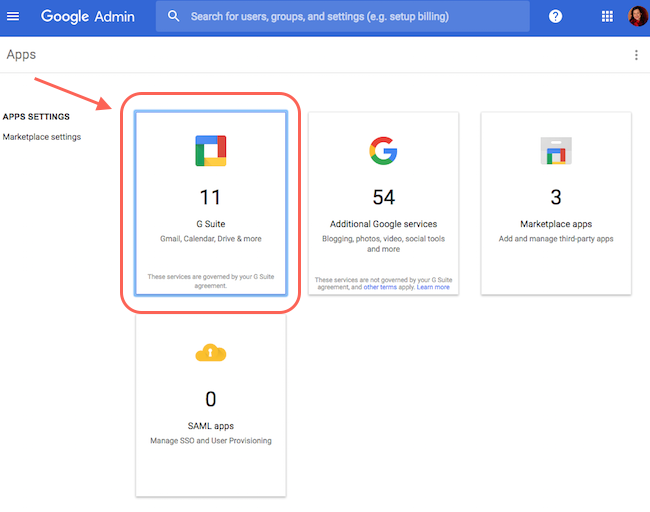Click the Google Admin logo
Screen dimensions: 650x512
coord(87,17)
